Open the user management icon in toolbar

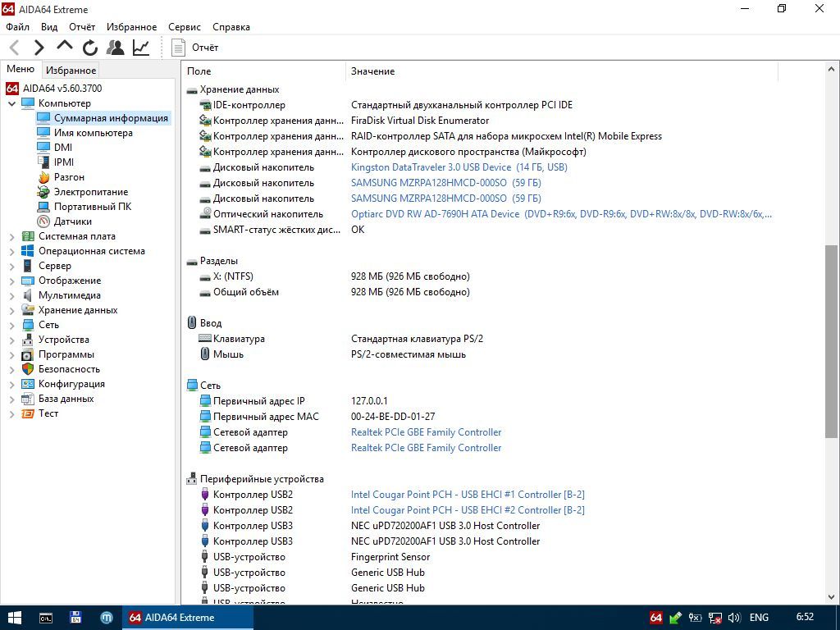pos(115,48)
